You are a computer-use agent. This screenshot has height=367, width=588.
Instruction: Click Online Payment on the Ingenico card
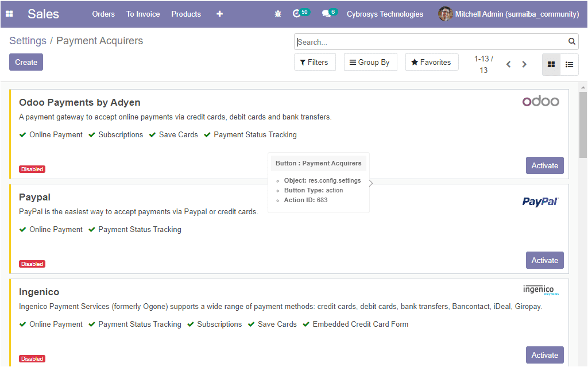pyautogui.click(x=56, y=324)
